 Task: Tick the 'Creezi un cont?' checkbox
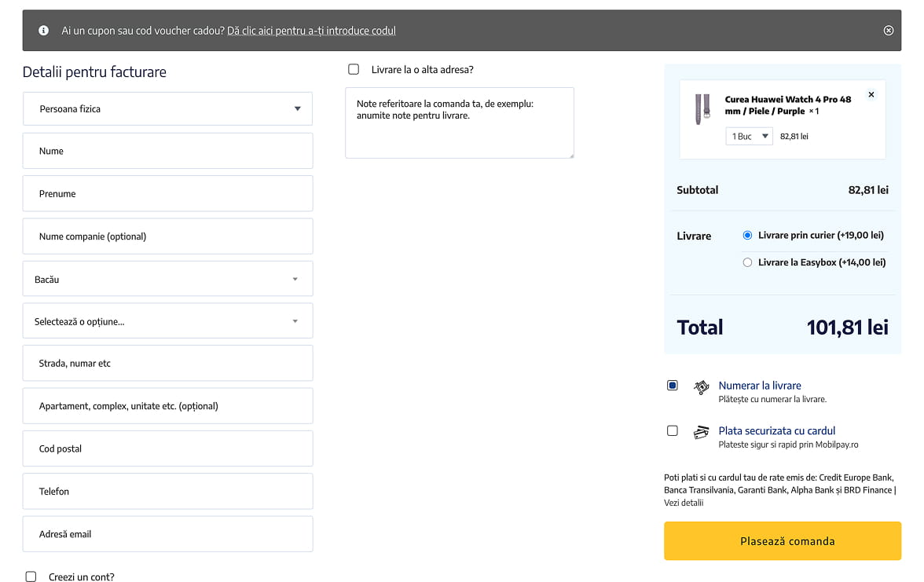[31, 577]
